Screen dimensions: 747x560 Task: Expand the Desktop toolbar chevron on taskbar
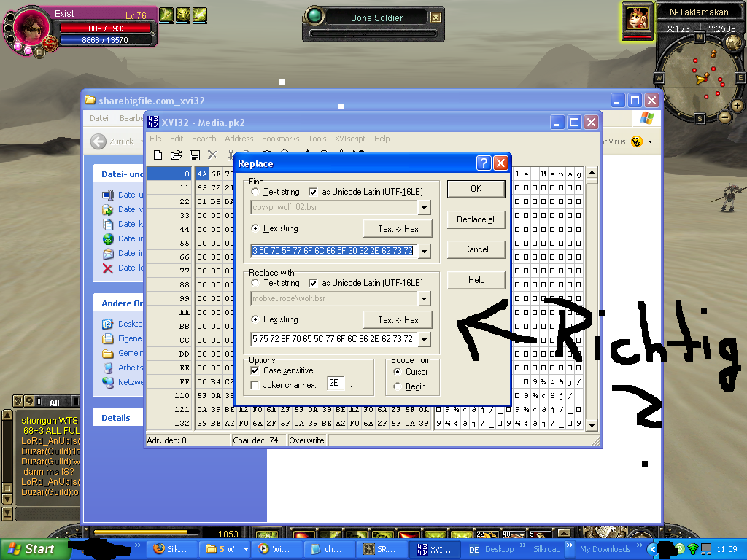click(522, 545)
